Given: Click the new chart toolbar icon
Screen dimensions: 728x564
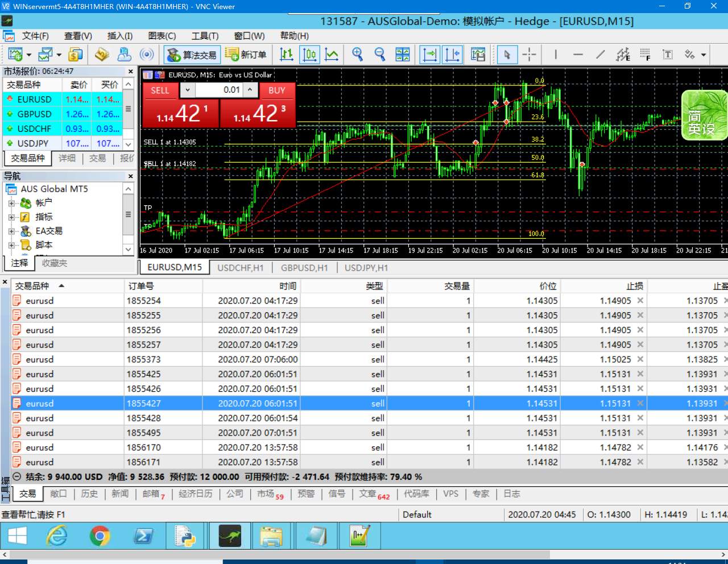Looking at the screenshot, I should [15, 55].
